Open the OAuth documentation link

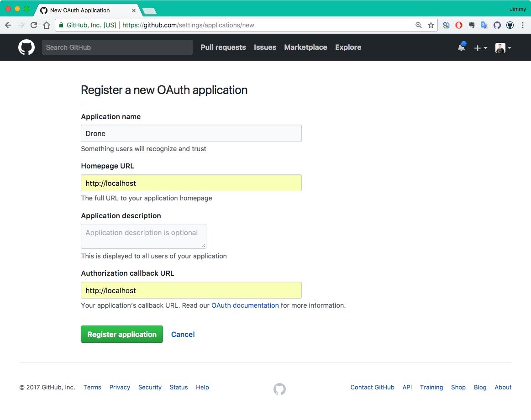pyautogui.click(x=245, y=305)
